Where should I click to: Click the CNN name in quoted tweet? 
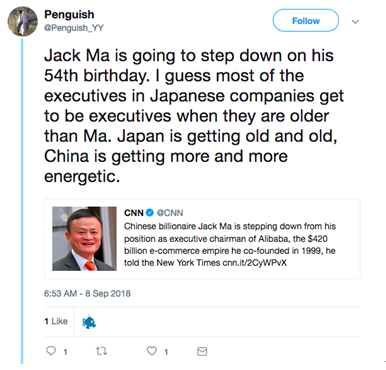tap(134, 213)
